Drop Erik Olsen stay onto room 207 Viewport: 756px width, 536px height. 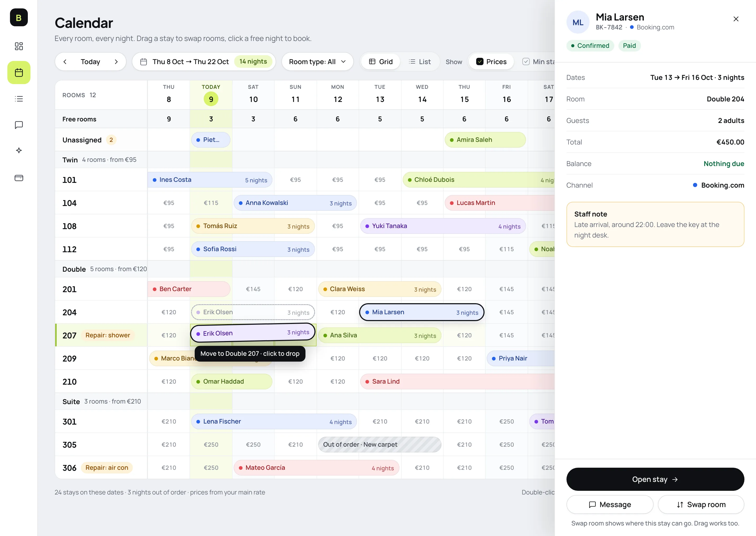(x=253, y=333)
